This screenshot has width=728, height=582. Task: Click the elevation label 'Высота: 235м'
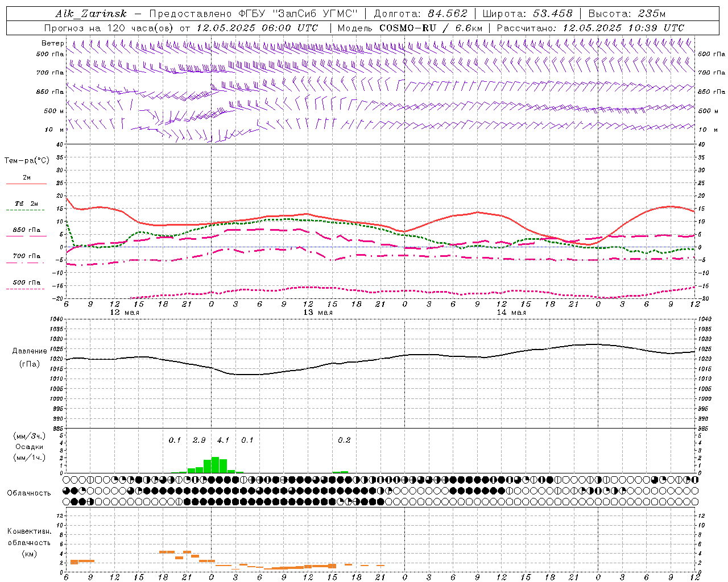[x=627, y=14]
